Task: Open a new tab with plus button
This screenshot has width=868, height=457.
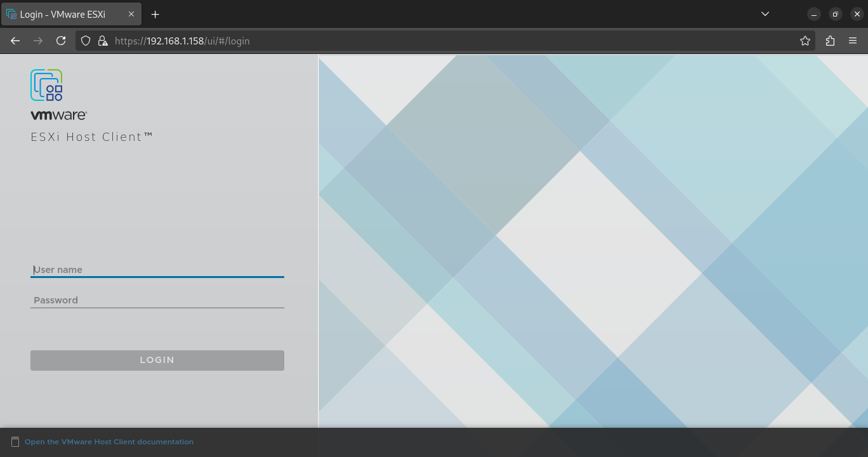Action: [x=155, y=14]
